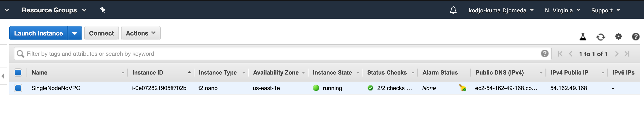Uncheck the SingleNodeNoVPC row checkbox

[18, 88]
